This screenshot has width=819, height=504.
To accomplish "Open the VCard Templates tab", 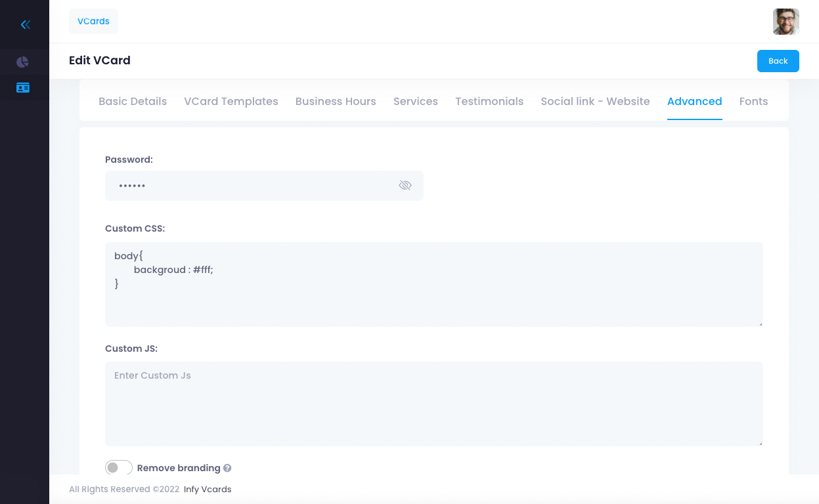I will [231, 102].
